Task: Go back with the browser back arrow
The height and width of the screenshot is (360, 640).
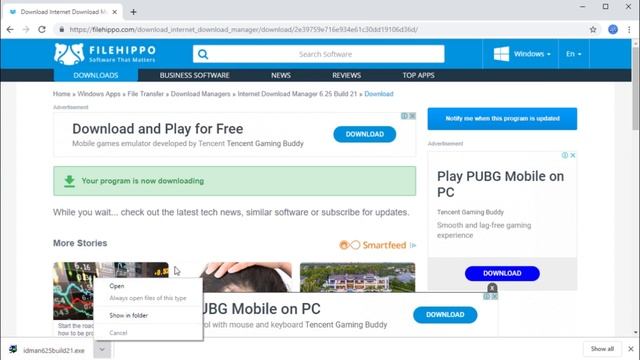Action: pyautogui.click(x=10, y=29)
